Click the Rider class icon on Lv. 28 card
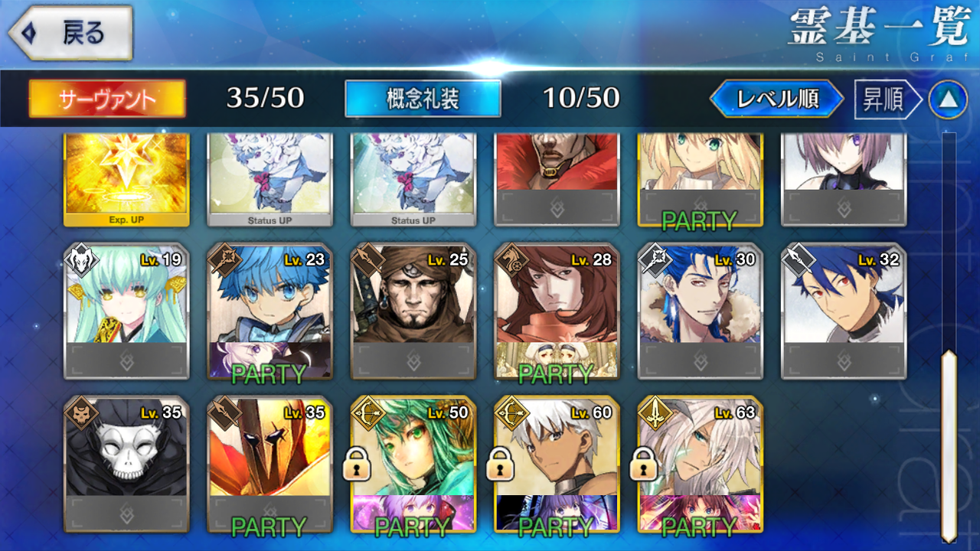 point(511,259)
